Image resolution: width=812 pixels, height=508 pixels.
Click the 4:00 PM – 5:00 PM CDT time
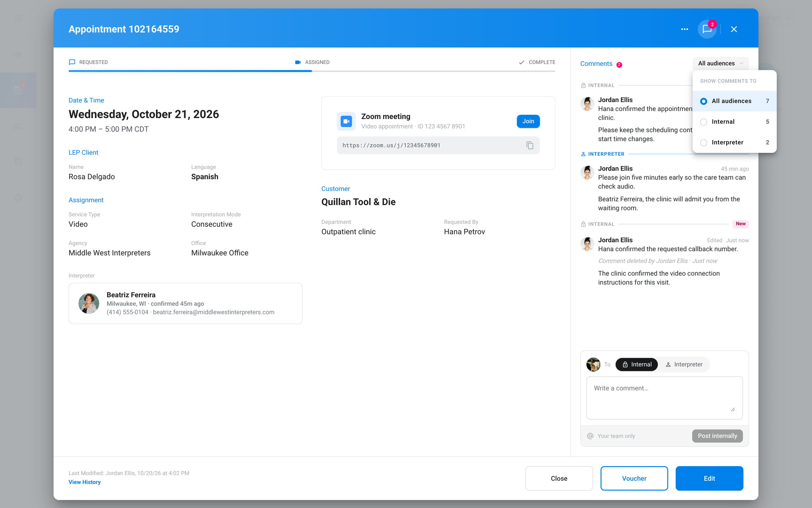coord(109,129)
